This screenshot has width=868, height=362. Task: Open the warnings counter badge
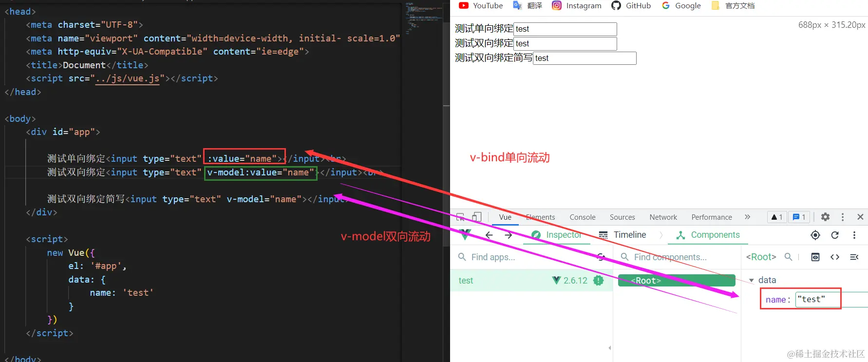(777, 217)
